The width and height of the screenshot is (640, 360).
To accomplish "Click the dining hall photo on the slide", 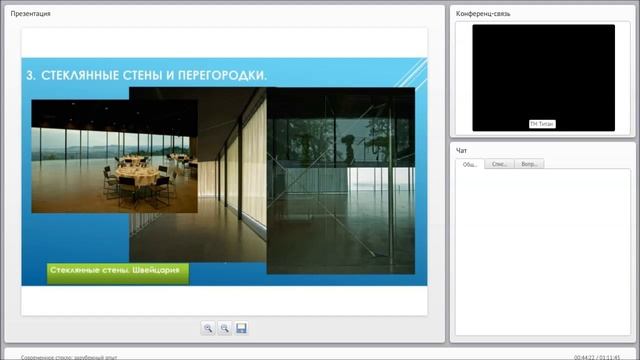I will [114, 156].
